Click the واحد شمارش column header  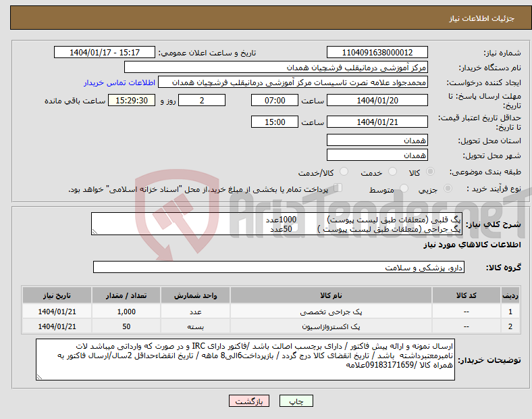pyautogui.click(x=195, y=295)
